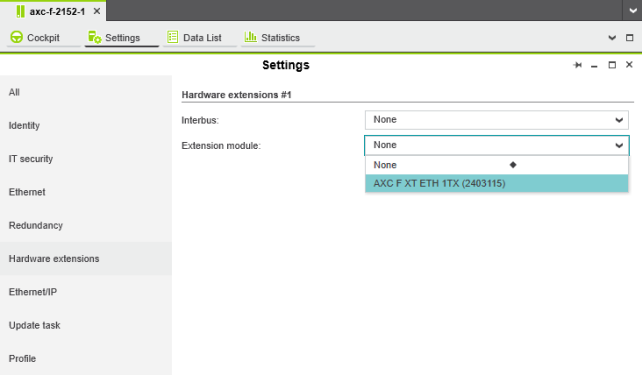Select the Identity category

[x=86, y=125]
